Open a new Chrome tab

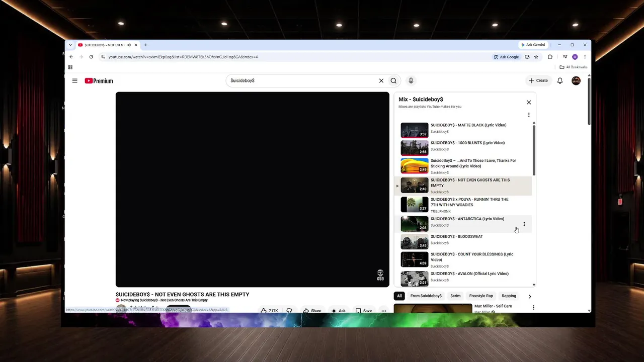click(x=146, y=45)
